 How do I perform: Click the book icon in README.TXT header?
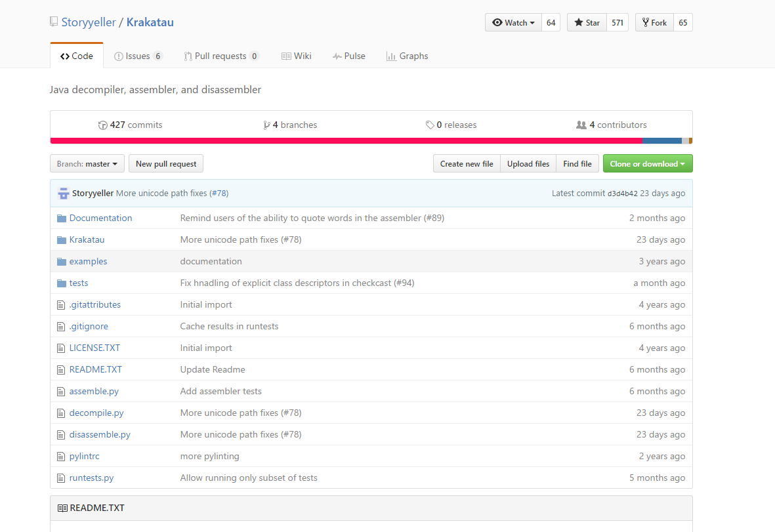tap(62, 508)
